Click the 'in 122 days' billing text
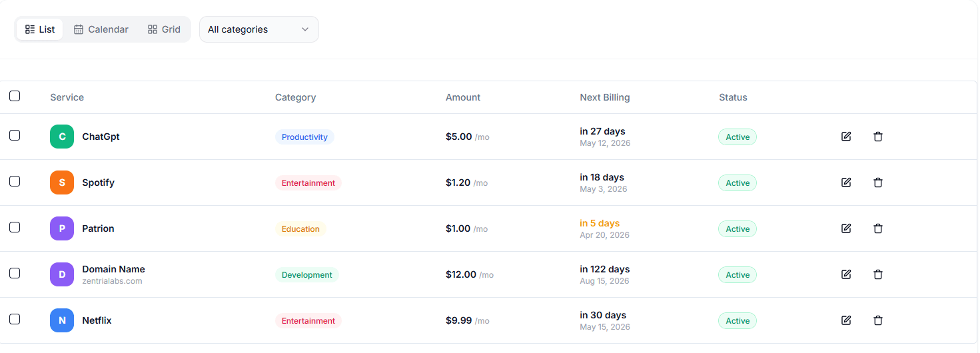 pos(605,269)
